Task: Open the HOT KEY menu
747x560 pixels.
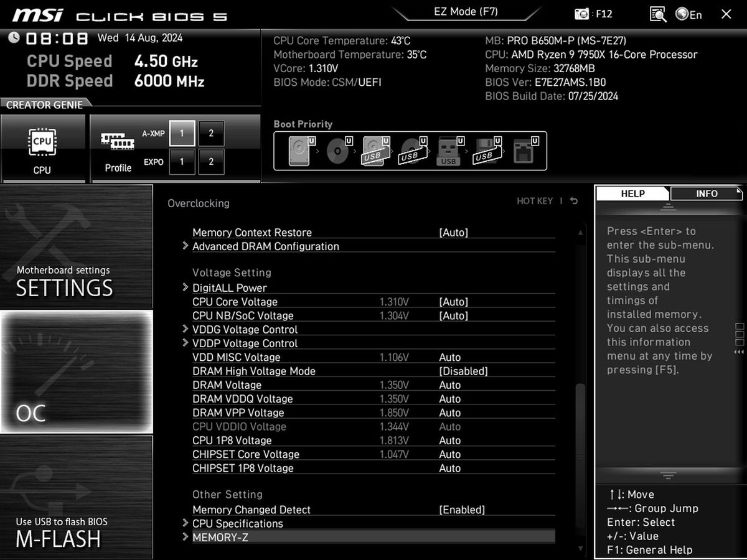Action: point(535,201)
